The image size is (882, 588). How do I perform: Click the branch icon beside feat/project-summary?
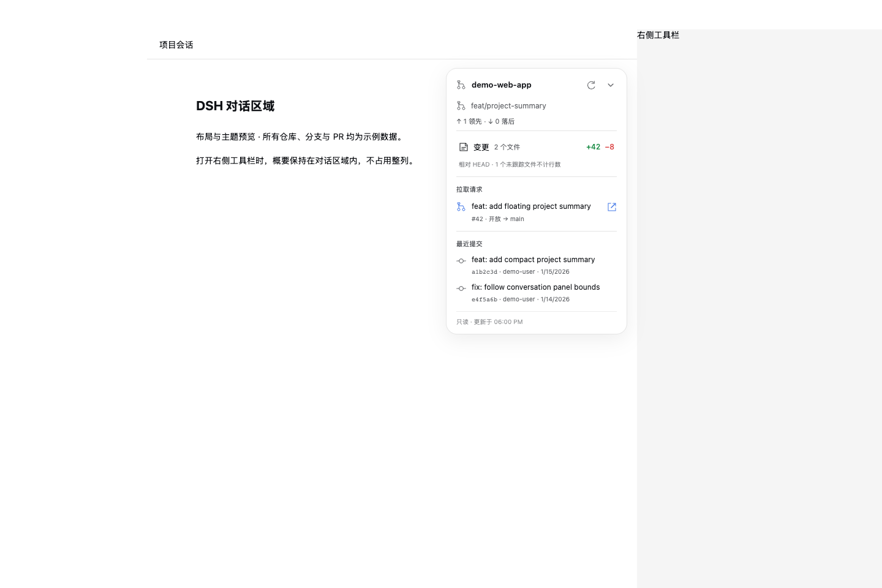point(461,106)
